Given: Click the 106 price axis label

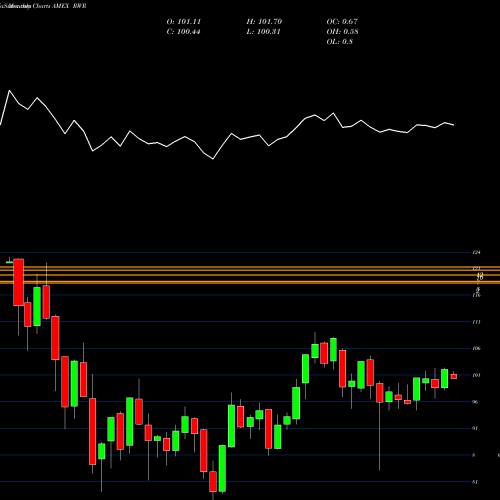Looking at the screenshot, I should click(x=477, y=348).
